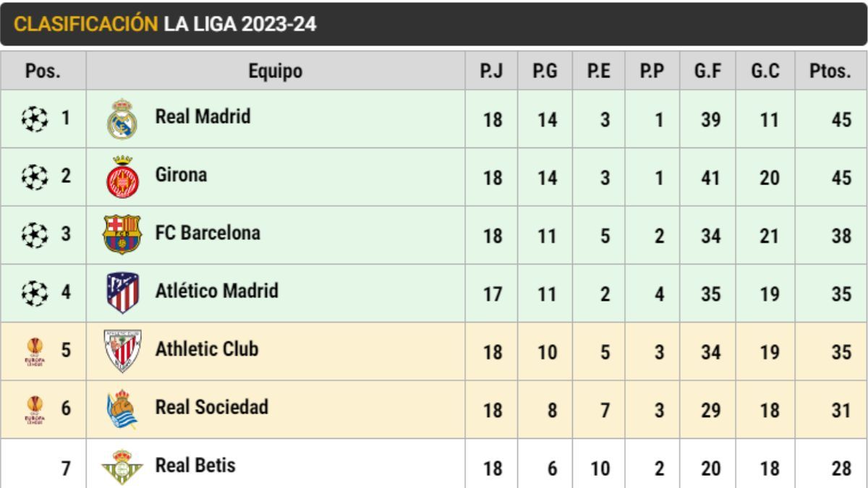868x488 pixels.
Task: Click the G.F column header
Action: (x=708, y=71)
